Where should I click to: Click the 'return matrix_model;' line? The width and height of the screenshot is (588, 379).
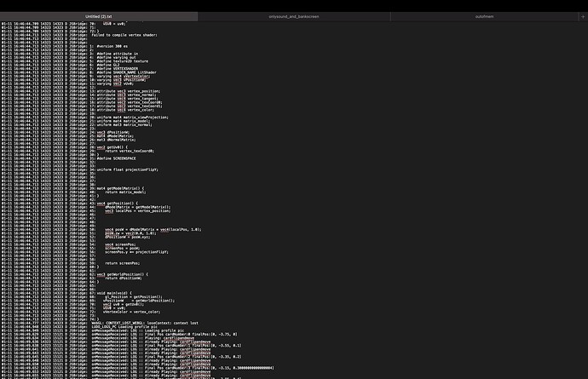pos(125,192)
